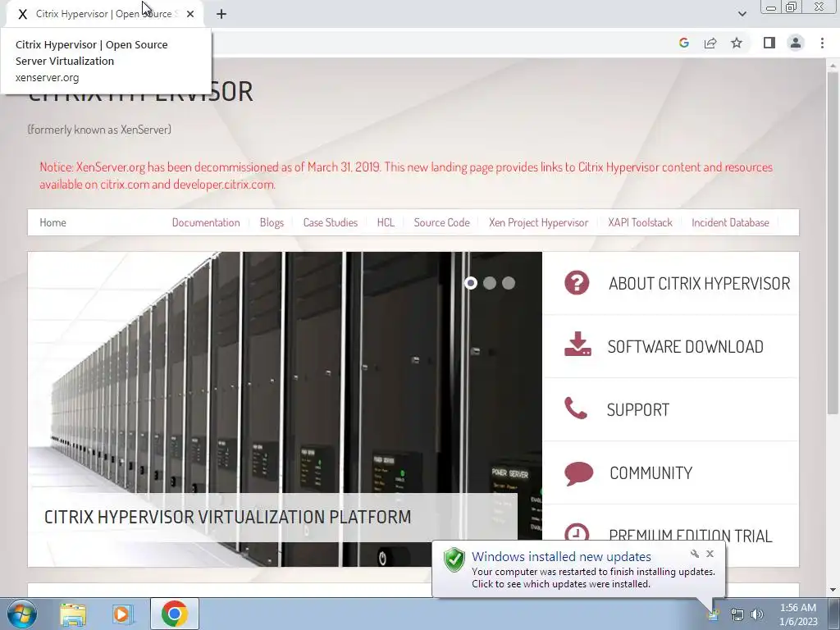Open Case Studies menu item
840x630 pixels.
tap(330, 222)
